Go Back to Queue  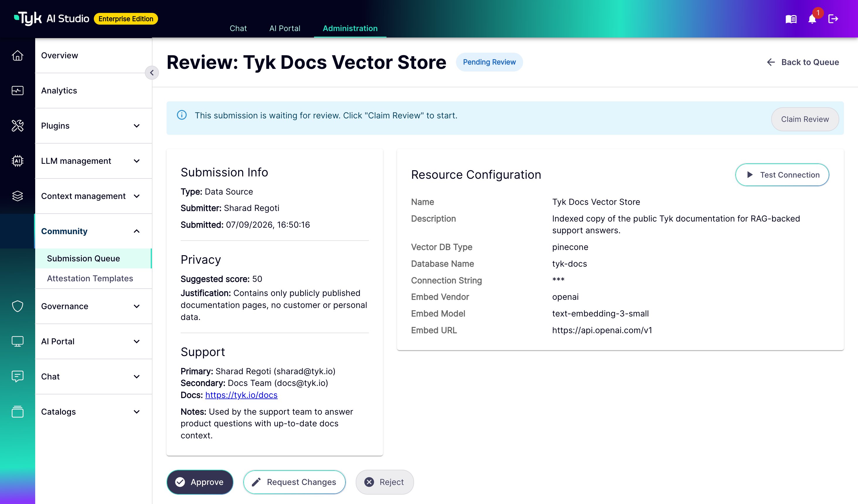pyautogui.click(x=803, y=62)
